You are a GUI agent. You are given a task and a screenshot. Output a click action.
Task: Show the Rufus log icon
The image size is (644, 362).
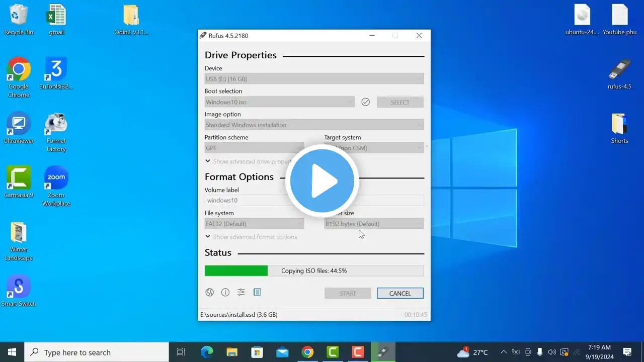click(x=257, y=292)
